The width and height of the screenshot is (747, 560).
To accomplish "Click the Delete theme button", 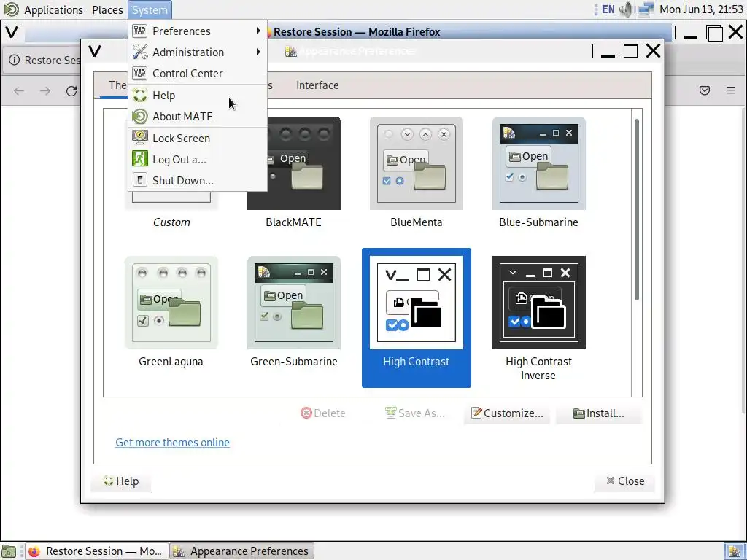I will tap(323, 413).
